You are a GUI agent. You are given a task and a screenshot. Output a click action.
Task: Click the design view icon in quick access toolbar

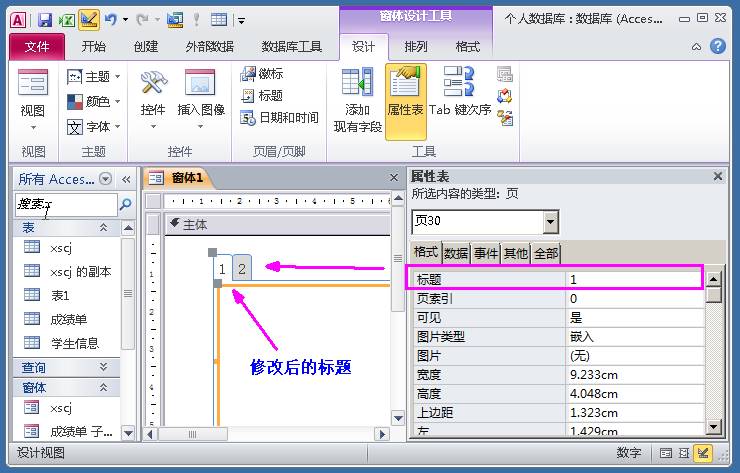tap(89, 20)
